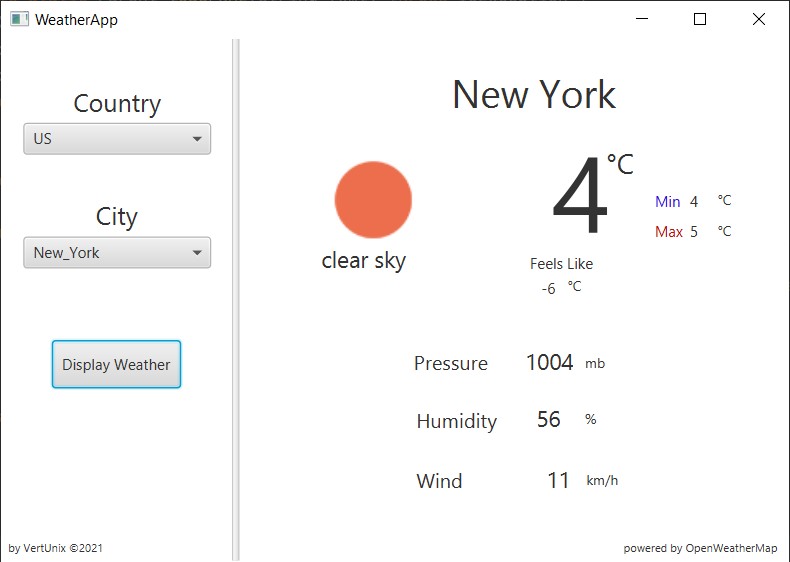Click the Humidity value 56
Image resolution: width=790 pixels, height=562 pixels.
click(549, 419)
